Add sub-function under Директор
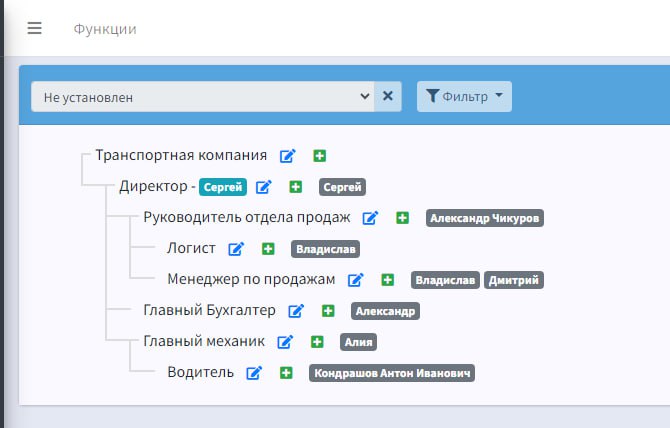The width and height of the screenshot is (670, 428). pos(296,187)
